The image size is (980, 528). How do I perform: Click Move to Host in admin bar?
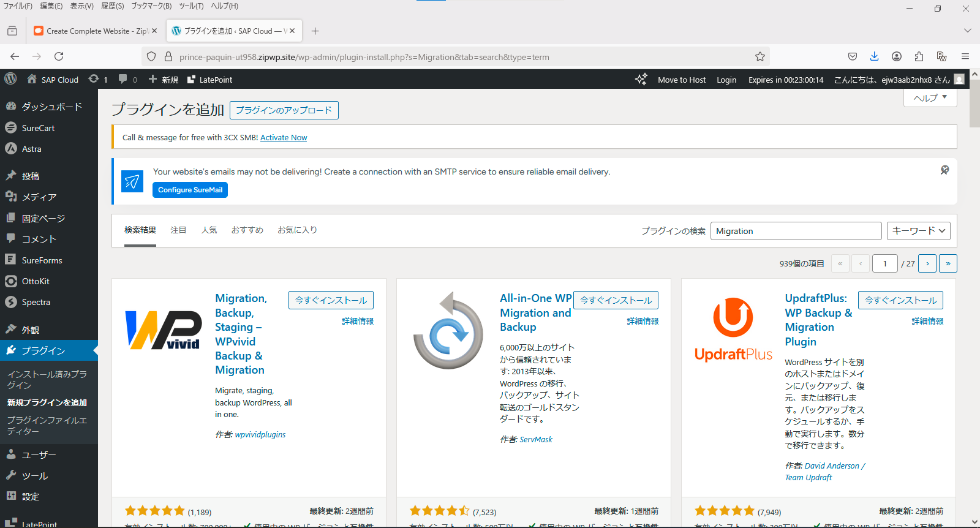(682, 80)
